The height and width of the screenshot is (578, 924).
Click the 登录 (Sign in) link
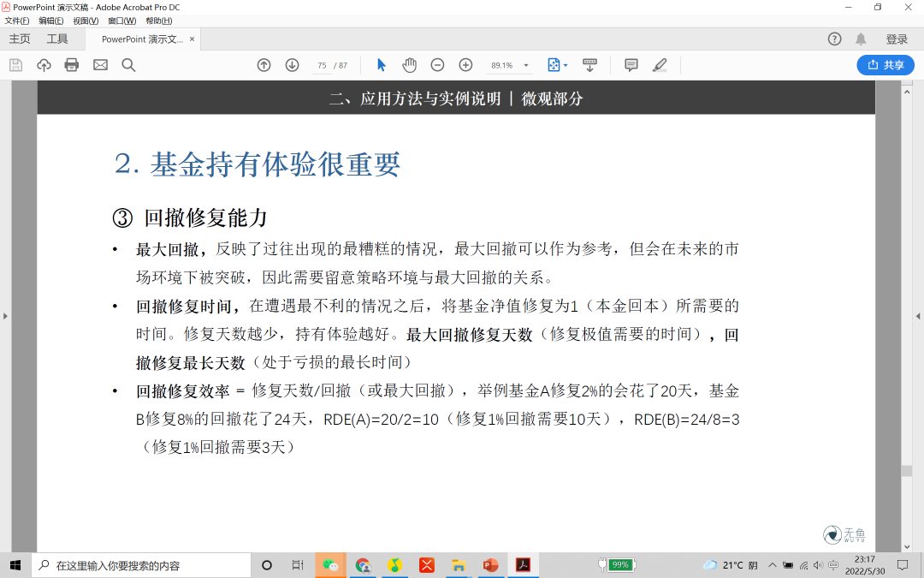click(x=895, y=38)
